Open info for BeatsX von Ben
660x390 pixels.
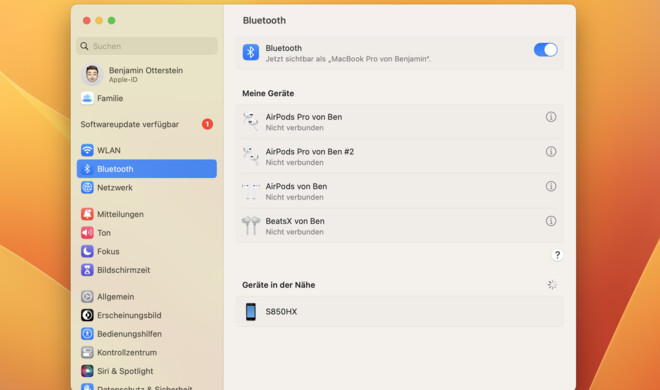click(551, 221)
